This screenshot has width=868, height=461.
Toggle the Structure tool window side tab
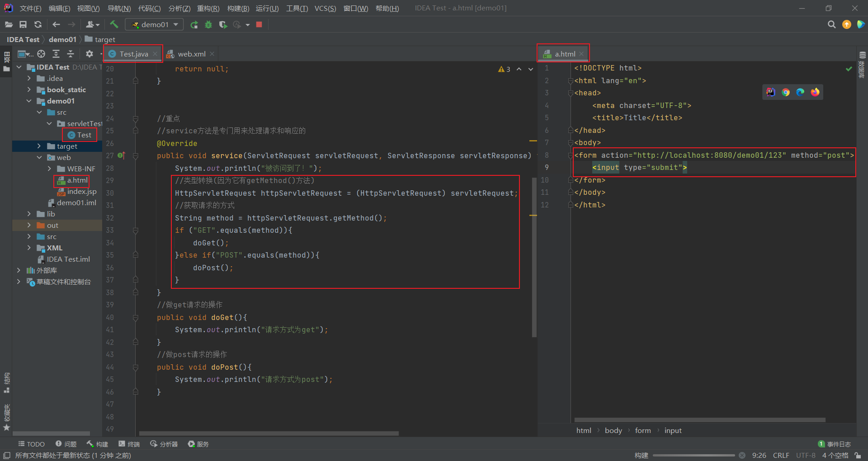6,382
